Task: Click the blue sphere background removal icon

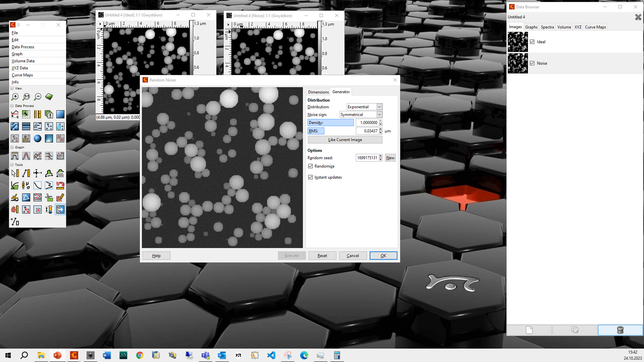Action: pyautogui.click(x=38, y=138)
